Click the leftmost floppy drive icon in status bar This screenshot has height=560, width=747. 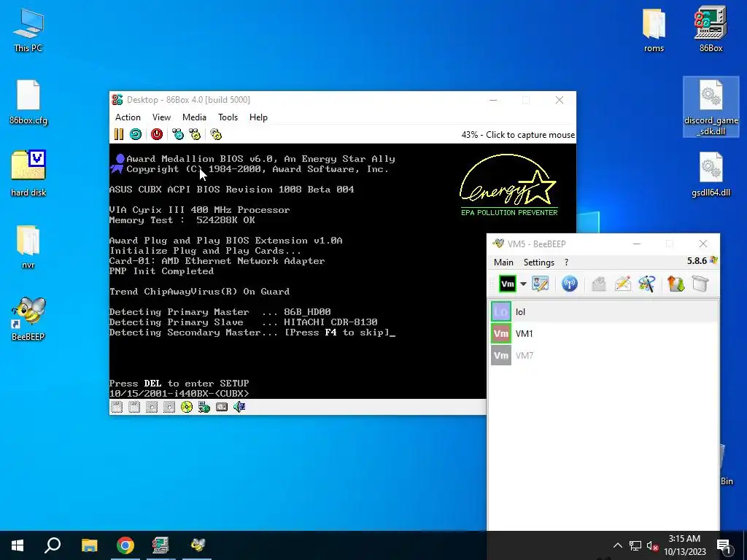pos(117,407)
